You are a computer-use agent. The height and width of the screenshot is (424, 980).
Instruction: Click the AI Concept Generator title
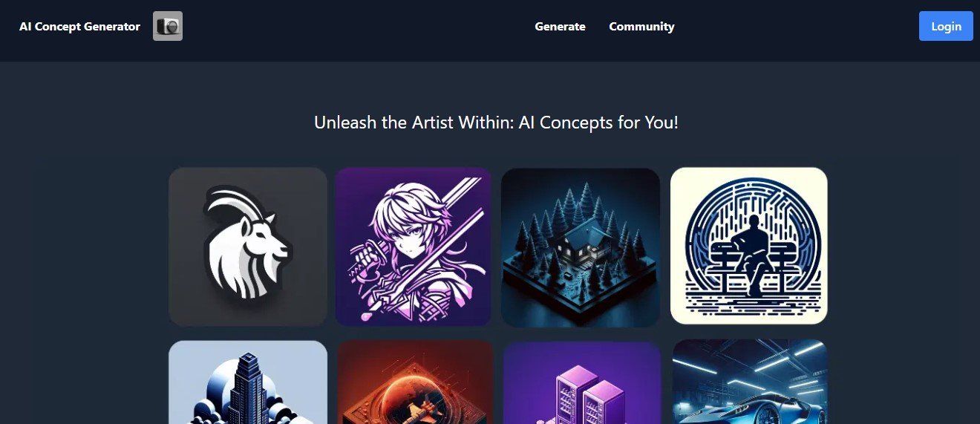pos(79,27)
